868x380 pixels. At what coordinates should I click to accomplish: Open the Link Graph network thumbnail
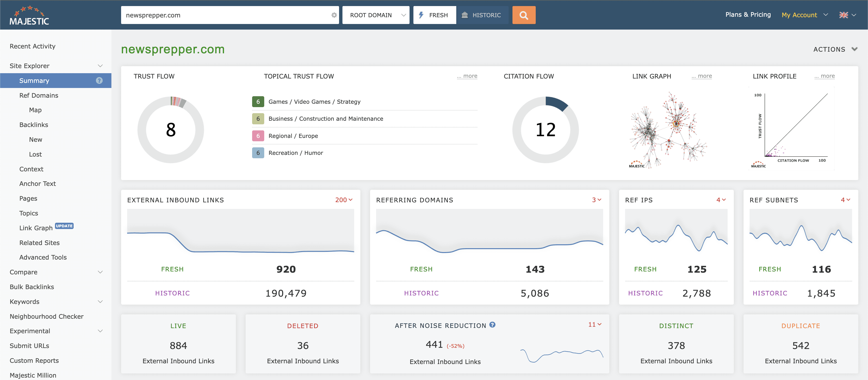click(x=668, y=130)
